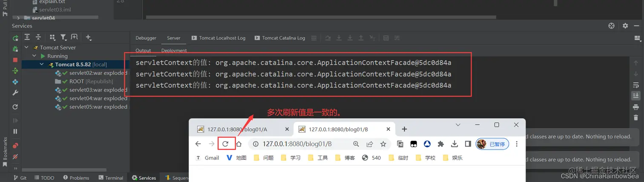Open 问题 bookmarks folder
644x182 pixels.
point(264,158)
